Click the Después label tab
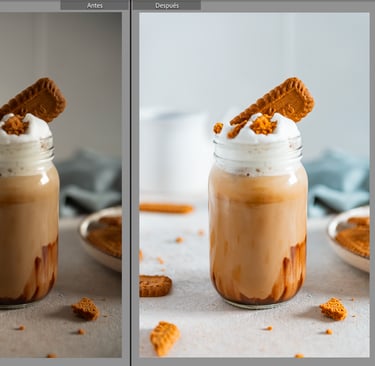Screen dimensions: 375x366 (167, 5)
